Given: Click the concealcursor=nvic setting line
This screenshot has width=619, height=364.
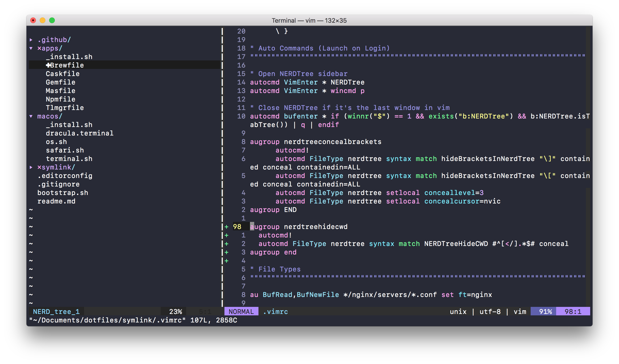Looking at the screenshot, I should point(388,201).
